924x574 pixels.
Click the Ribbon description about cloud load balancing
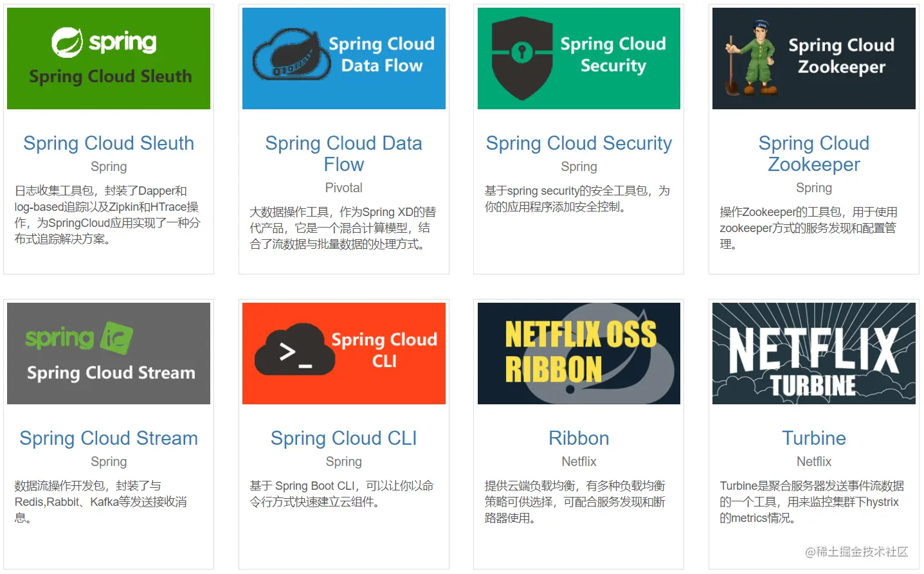(x=575, y=502)
